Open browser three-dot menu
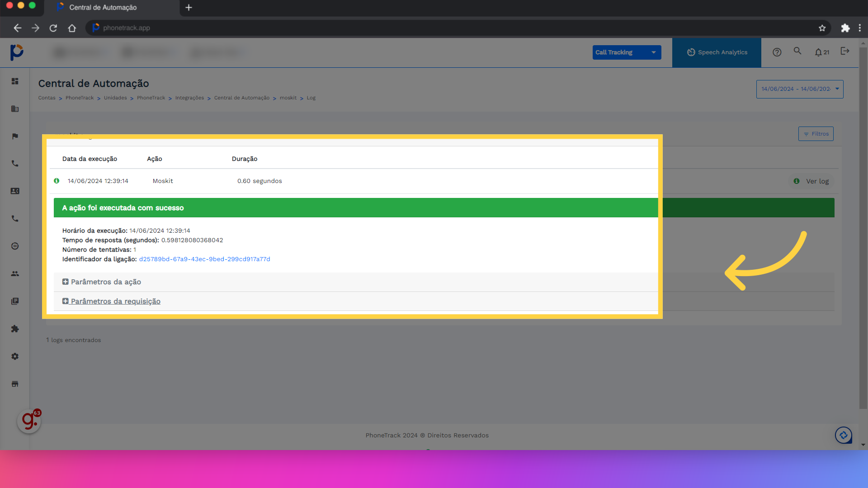Viewport: 868px width, 488px height. (x=860, y=28)
